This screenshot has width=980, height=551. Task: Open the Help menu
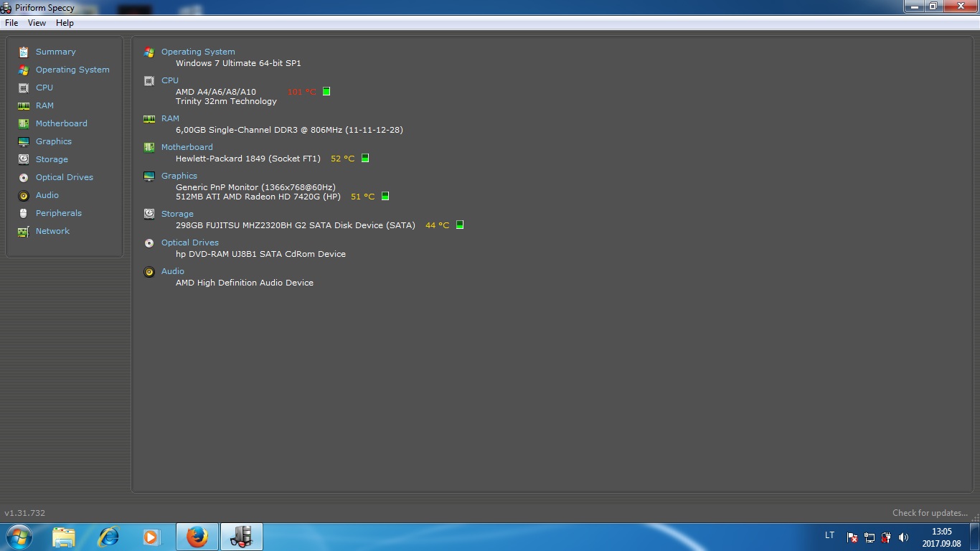click(x=65, y=23)
